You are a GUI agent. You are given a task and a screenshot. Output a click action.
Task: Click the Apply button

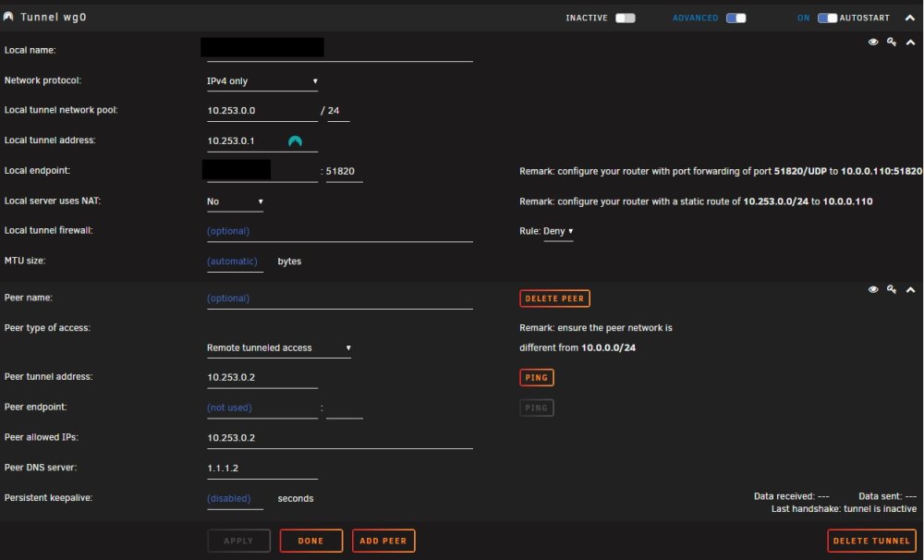click(x=238, y=541)
